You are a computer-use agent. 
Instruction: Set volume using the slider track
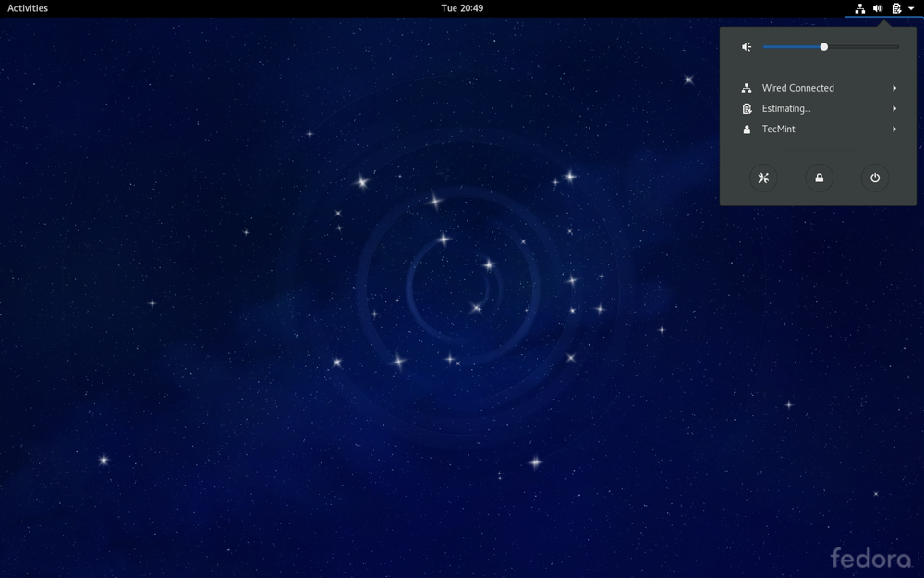click(831, 47)
